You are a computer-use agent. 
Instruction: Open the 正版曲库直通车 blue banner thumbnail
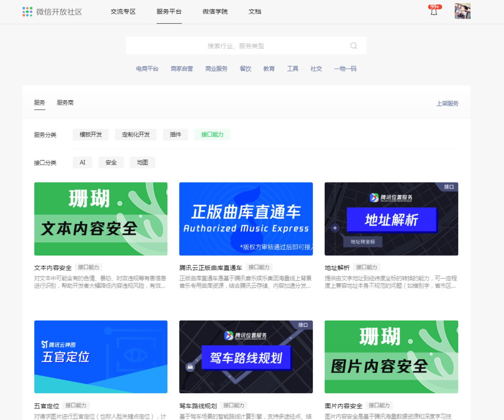246,219
